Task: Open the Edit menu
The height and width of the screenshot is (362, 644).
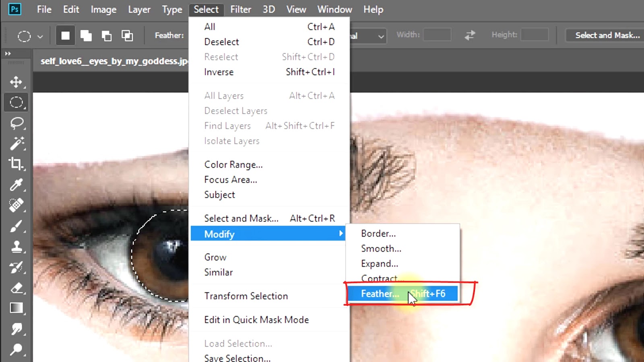Action: pyautogui.click(x=71, y=9)
